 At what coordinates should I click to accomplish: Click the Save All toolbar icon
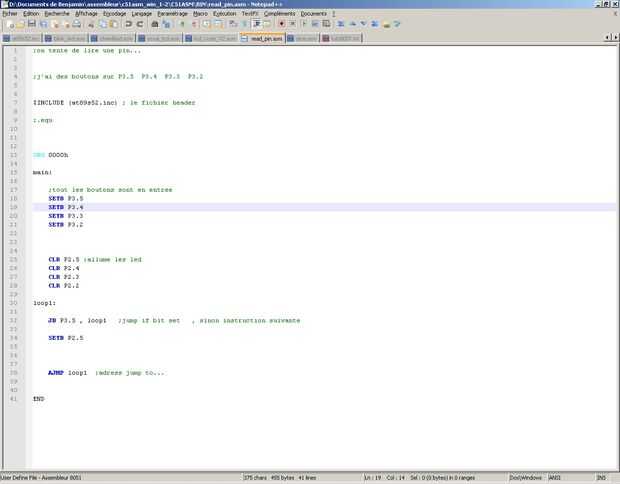[x=43, y=24]
